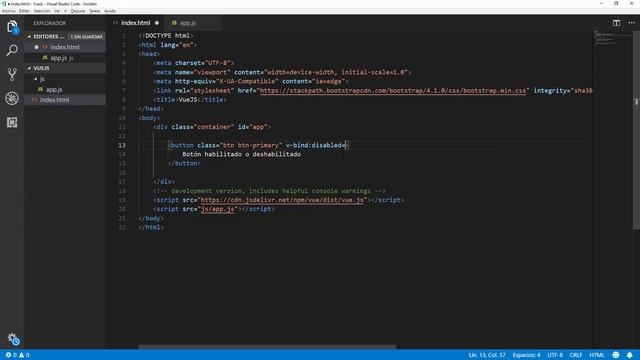Change encoding via UTF-8 status item

click(x=555, y=355)
